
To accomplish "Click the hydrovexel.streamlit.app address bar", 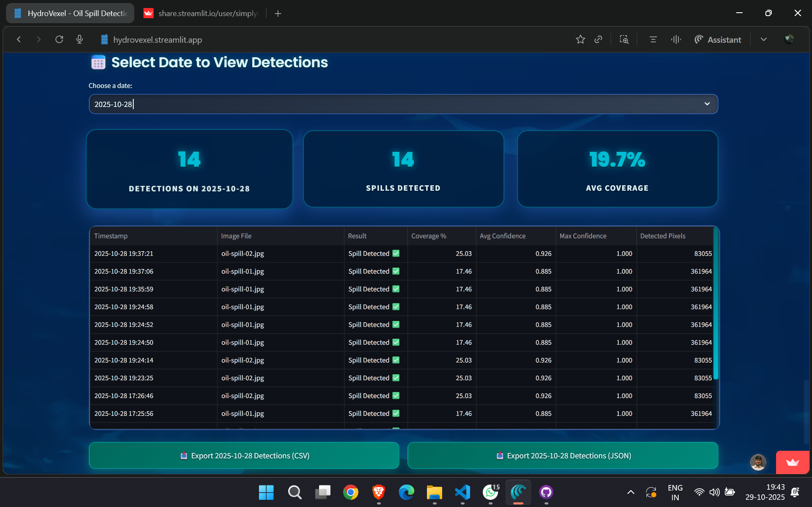I will pyautogui.click(x=157, y=40).
